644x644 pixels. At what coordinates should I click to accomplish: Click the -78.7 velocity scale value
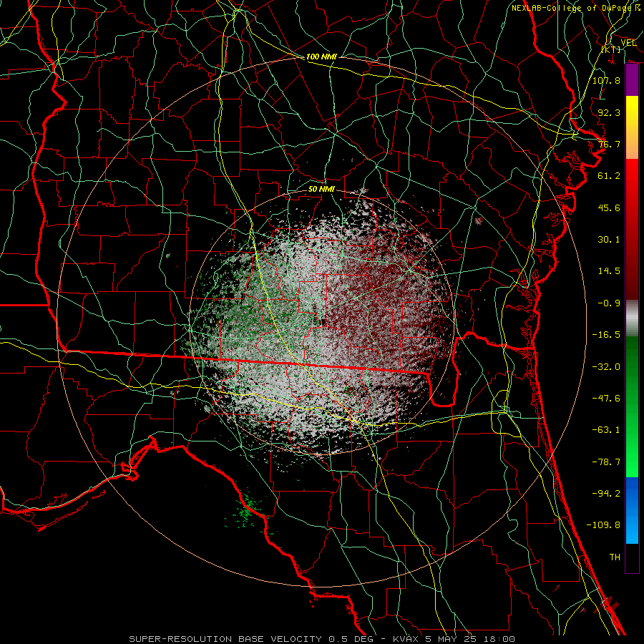[606, 462]
